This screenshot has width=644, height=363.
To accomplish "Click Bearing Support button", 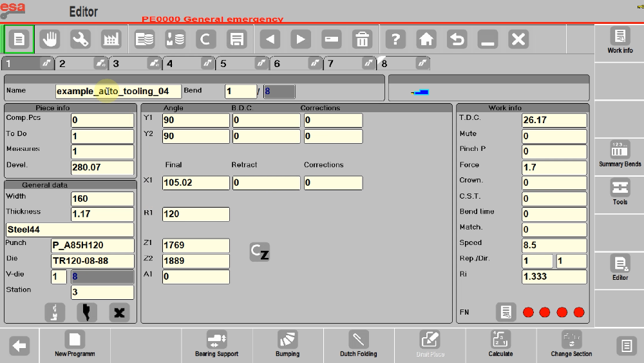I will coord(216,344).
